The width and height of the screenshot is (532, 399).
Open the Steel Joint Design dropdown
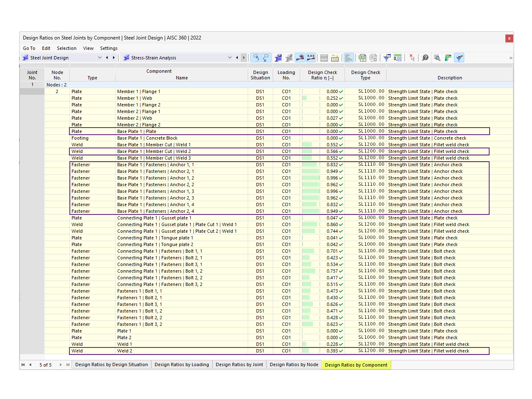pos(99,57)
